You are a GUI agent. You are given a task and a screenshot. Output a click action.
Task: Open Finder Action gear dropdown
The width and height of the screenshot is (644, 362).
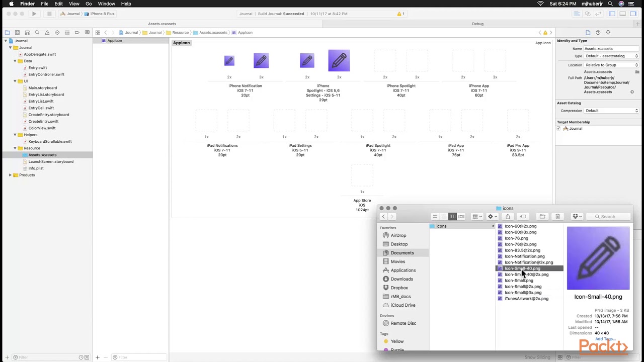tap(492, 217)
